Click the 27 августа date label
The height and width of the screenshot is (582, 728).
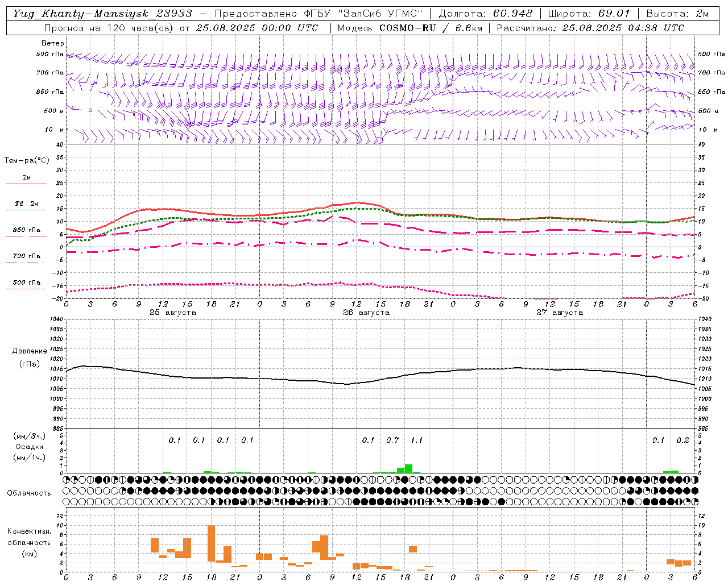click(560, 313)
